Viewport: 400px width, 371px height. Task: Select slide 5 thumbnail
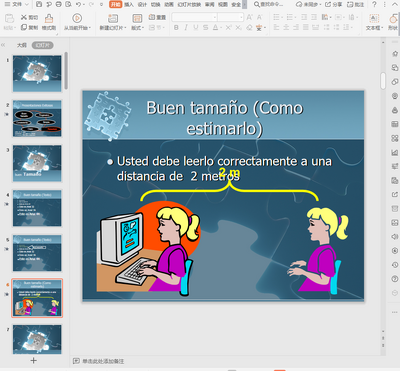[37, 253]
